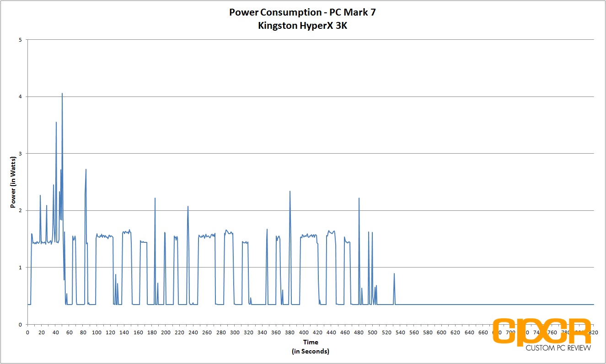Click the "440" tick label on the time axis
The height and width of the screenshot is (364, 606).
pos(331,332)
